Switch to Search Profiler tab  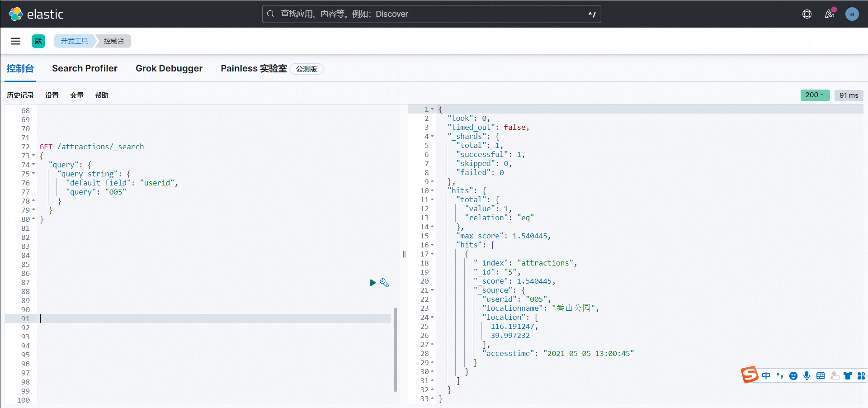point(85,69)
